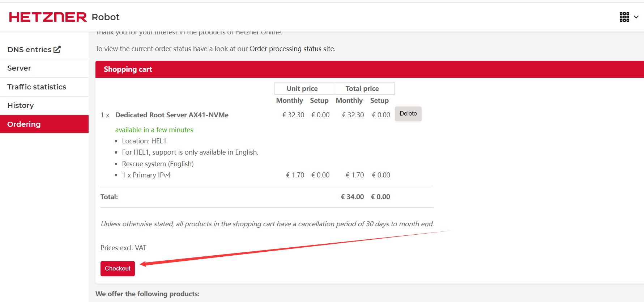Click Dedicated Root Server AX41-NVMe name
Screen dimensions: 644x302
172,115
